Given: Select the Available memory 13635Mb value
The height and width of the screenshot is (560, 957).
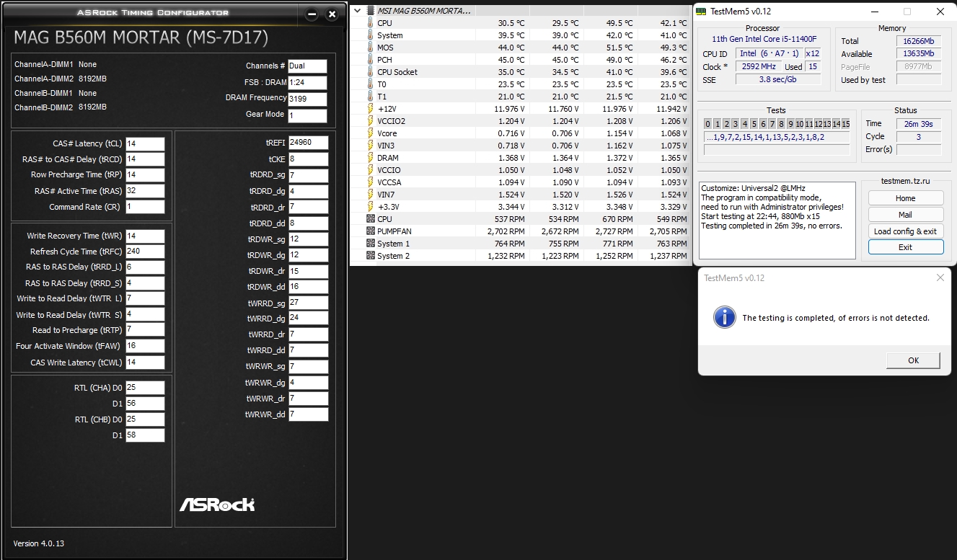Looking at the screenshot, I should pyautogui.click(x=919, y=53).
